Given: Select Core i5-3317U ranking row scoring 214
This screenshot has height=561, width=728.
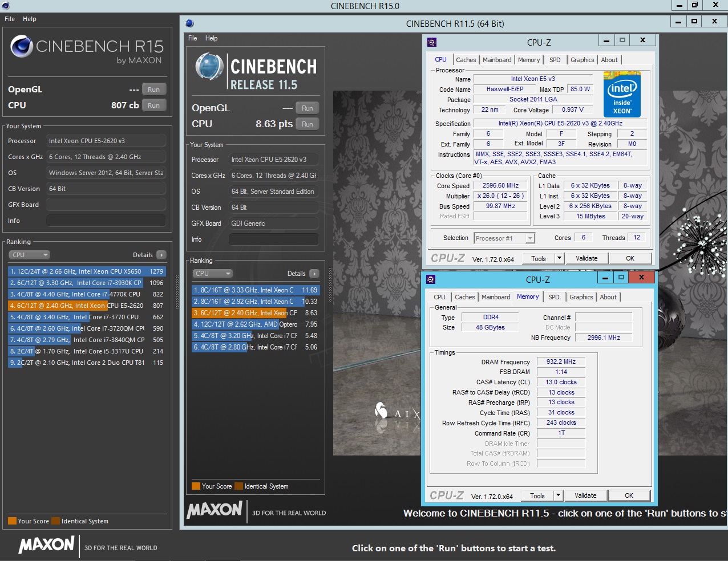Looking at the screenshot, I should coord(87,351).
